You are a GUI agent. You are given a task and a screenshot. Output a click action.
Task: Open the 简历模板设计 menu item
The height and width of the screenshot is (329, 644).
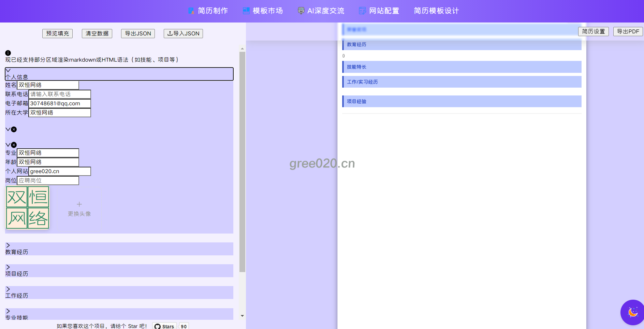coord(436,11)
